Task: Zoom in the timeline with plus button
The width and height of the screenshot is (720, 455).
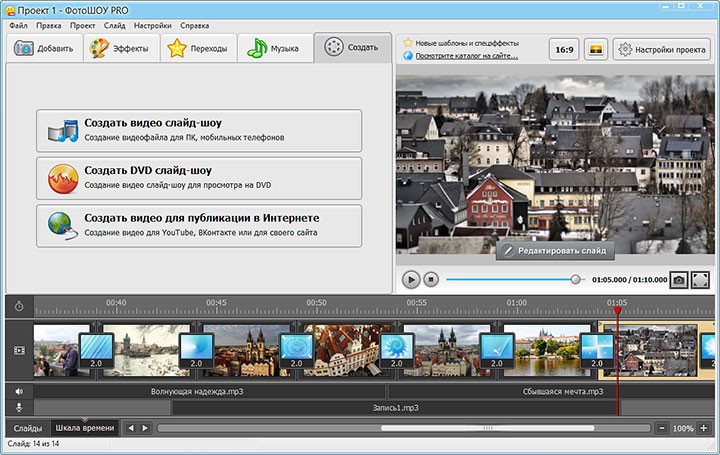Action: pyautogui.click(x=704, y=428)
